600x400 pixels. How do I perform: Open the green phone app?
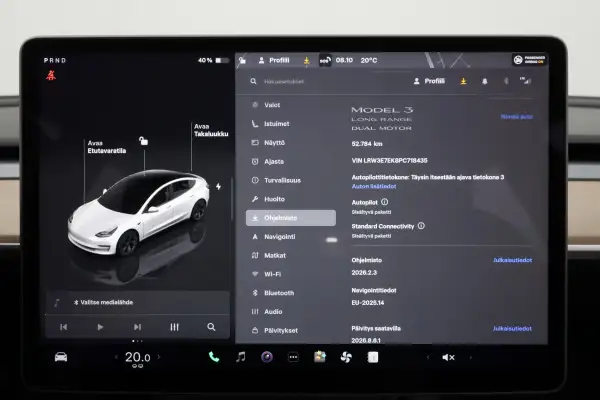pos(214,357)
